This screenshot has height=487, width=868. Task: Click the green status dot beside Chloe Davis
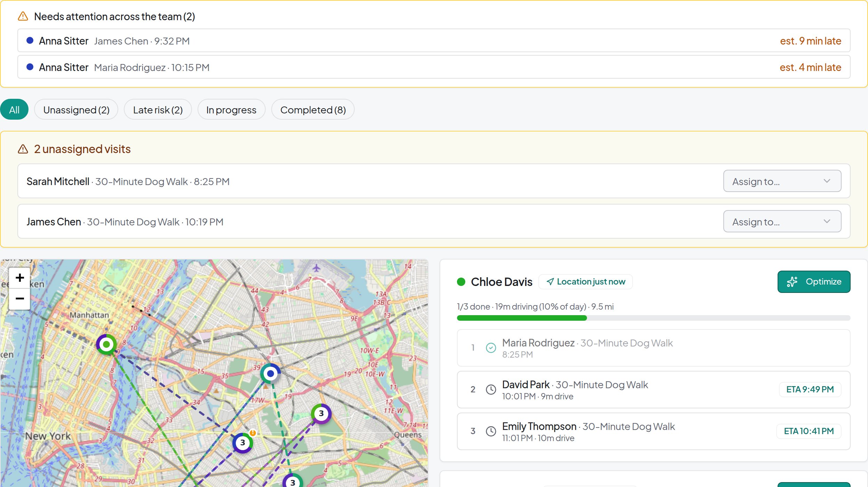click(x=461, y=282)
